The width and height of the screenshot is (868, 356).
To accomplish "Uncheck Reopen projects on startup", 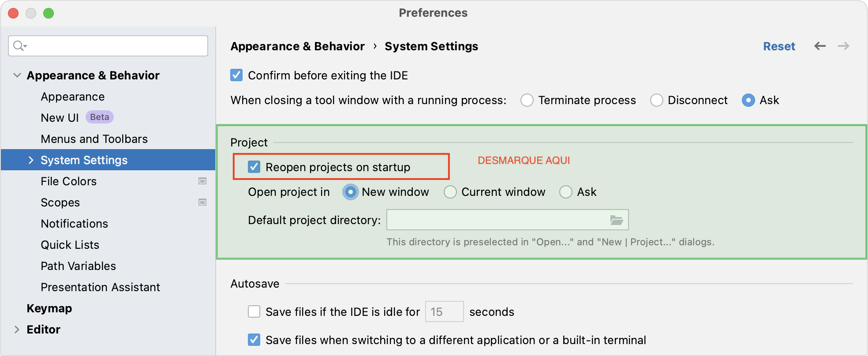I will [254, 167].
